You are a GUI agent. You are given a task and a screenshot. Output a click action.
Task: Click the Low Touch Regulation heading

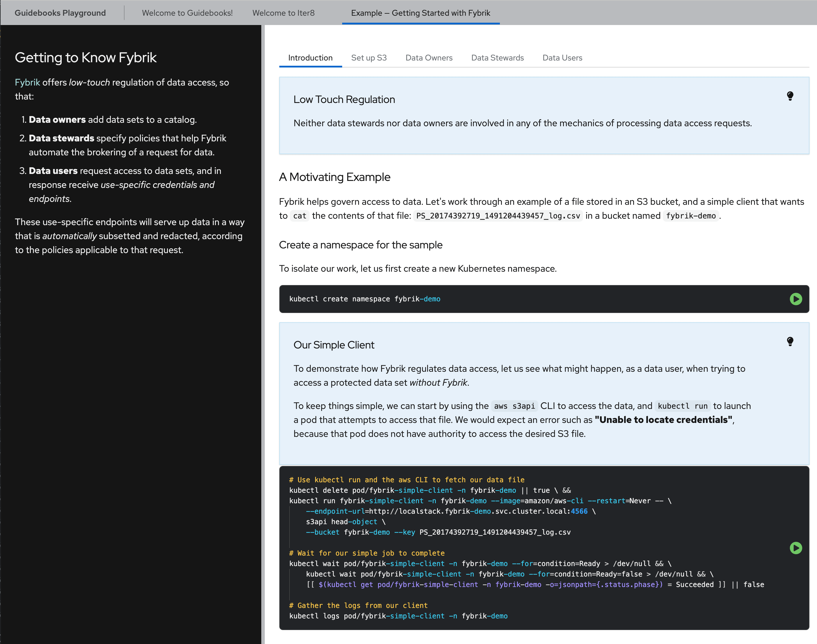[344, 99]
